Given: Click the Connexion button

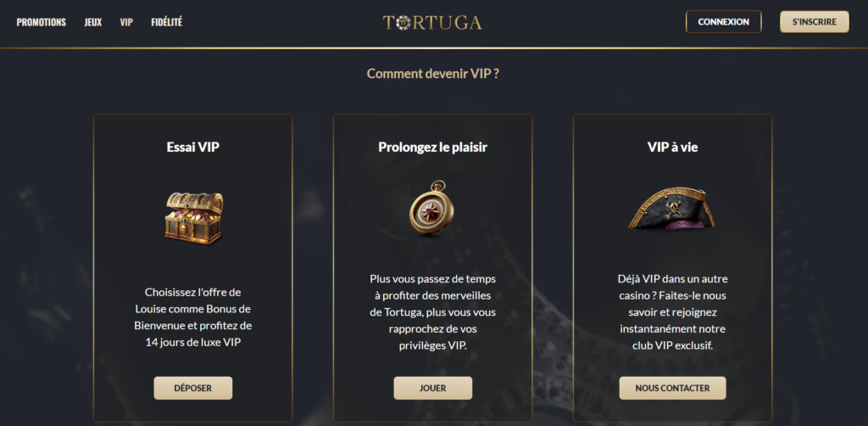Looking at the screenshot, I should [x=724, y=22].
